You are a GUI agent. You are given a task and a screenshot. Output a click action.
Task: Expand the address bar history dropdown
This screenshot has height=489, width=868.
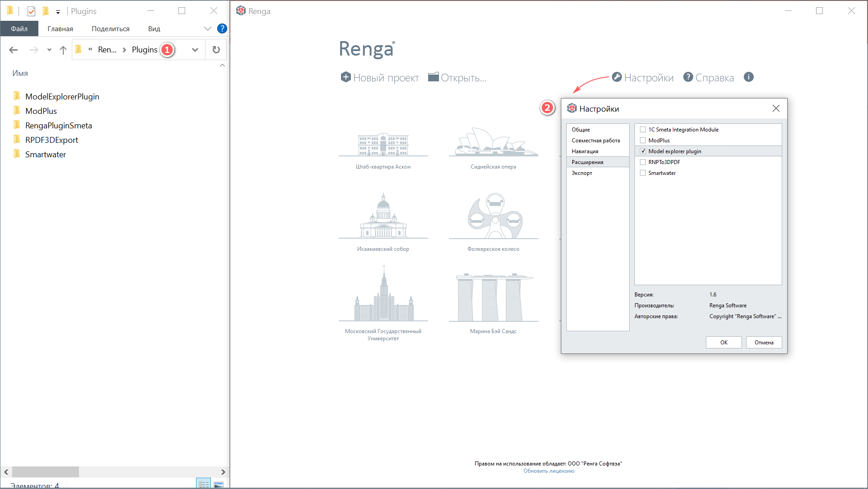(195, 50)
